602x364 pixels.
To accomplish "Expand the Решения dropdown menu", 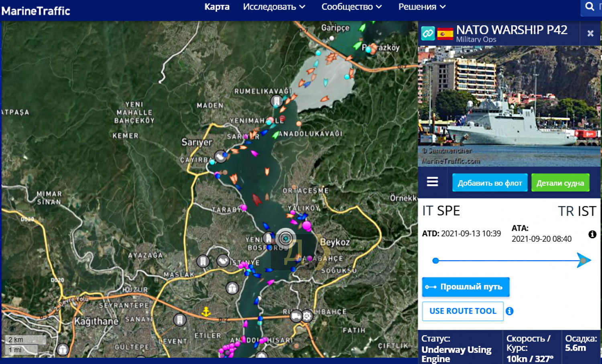I will (x=421, y=7).
